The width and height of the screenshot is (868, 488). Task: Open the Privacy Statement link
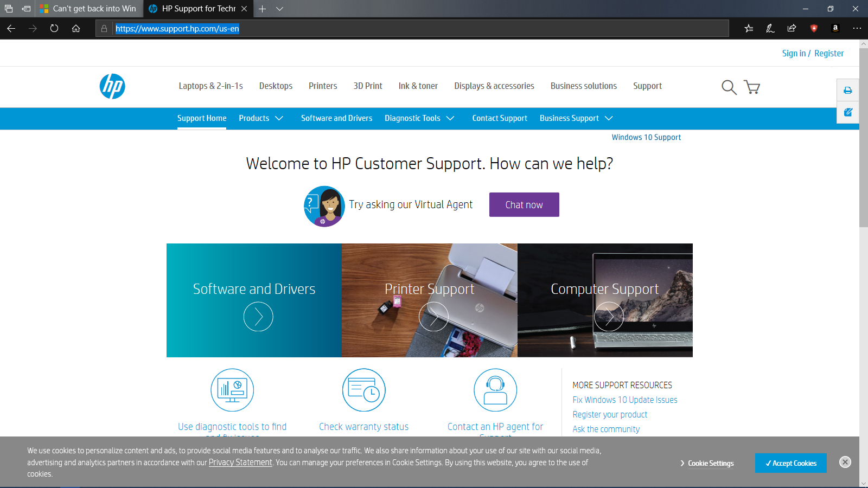[x=240, y=463]
